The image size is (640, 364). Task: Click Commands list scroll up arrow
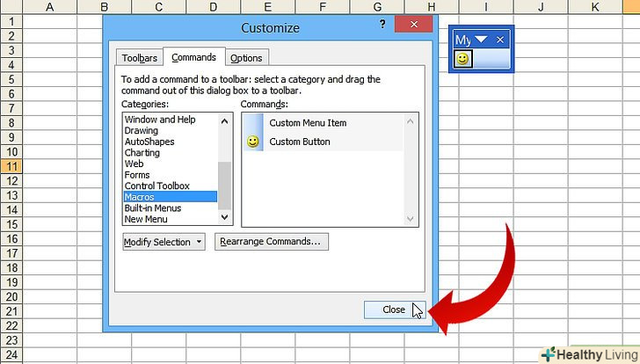pyautogui.click(x=411, y=121)
